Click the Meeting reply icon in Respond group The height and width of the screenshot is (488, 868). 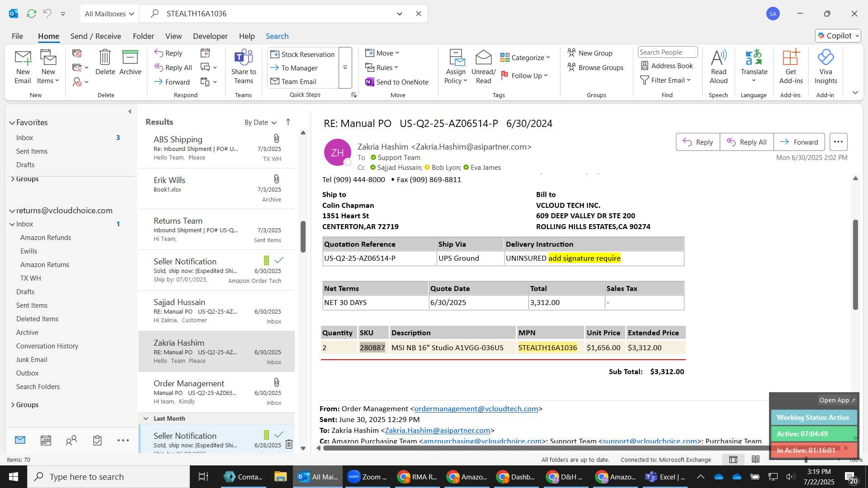pos(205,53)
